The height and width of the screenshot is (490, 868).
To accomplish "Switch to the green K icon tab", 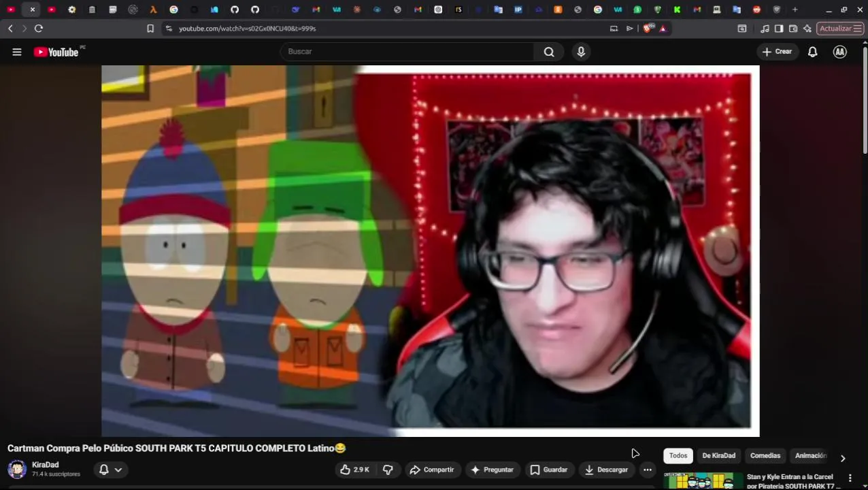I will 677,10.
